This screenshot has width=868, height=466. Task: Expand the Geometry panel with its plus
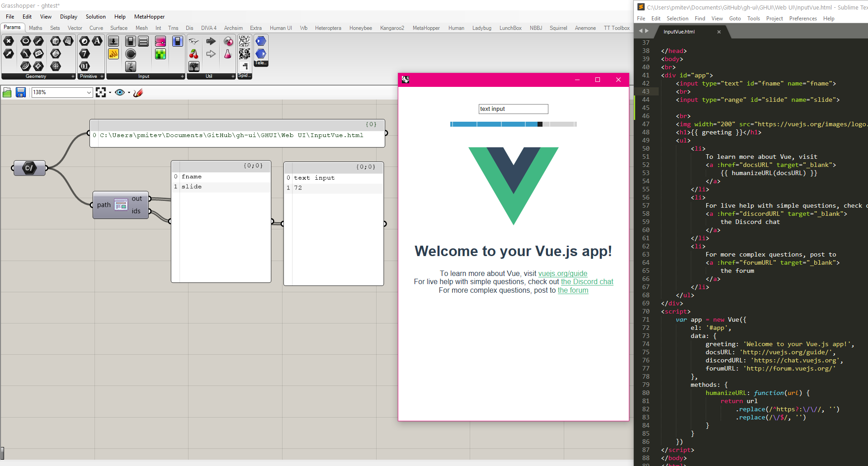(x=73, y=76)
